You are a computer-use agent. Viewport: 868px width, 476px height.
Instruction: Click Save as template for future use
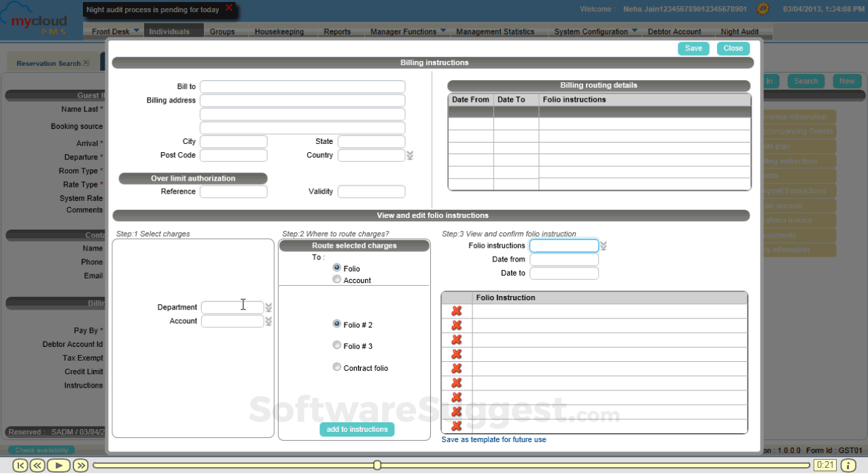point(493,439)
